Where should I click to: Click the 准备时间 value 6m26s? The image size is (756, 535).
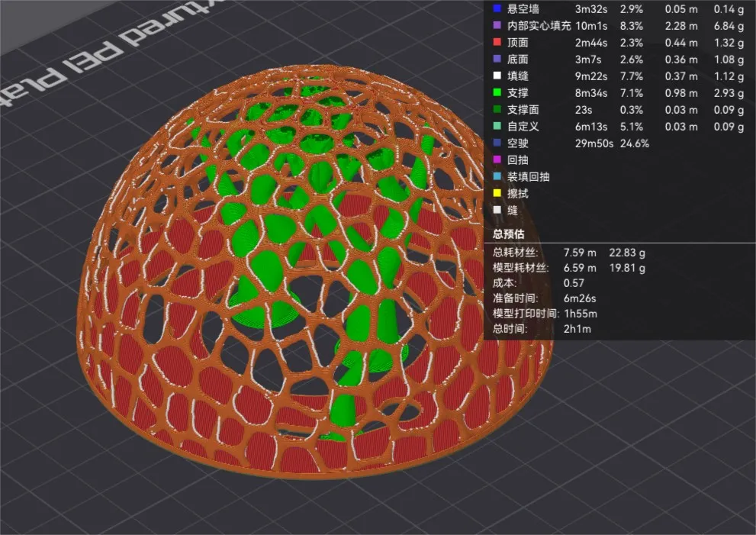[x=580, y=298]
